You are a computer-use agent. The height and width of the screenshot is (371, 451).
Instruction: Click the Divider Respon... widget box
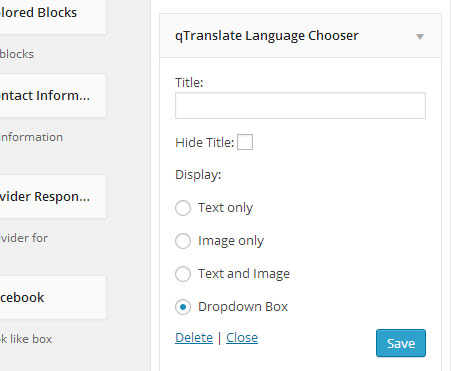click(x=53, y=197)
